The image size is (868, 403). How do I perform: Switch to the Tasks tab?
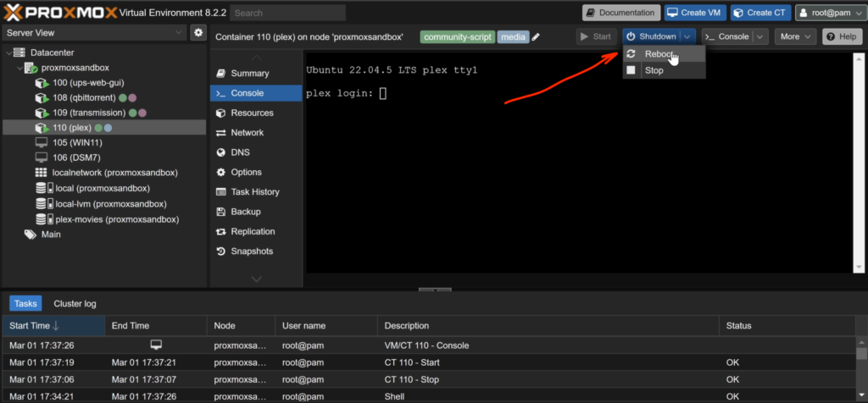pos(25,303)
